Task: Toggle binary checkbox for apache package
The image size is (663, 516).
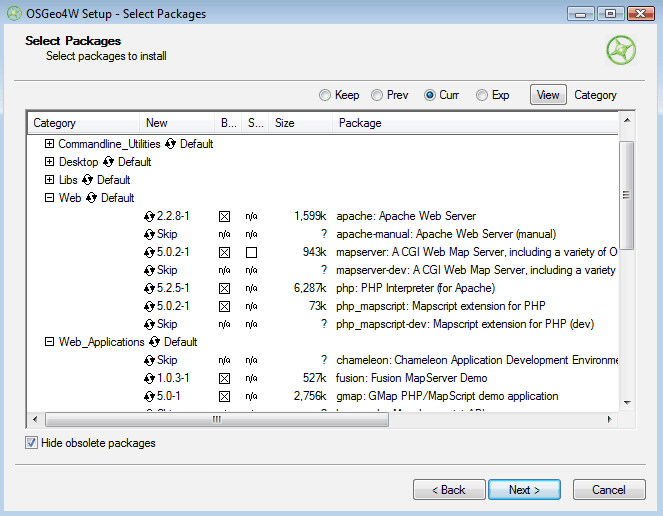Action: (x=225, y=217)
